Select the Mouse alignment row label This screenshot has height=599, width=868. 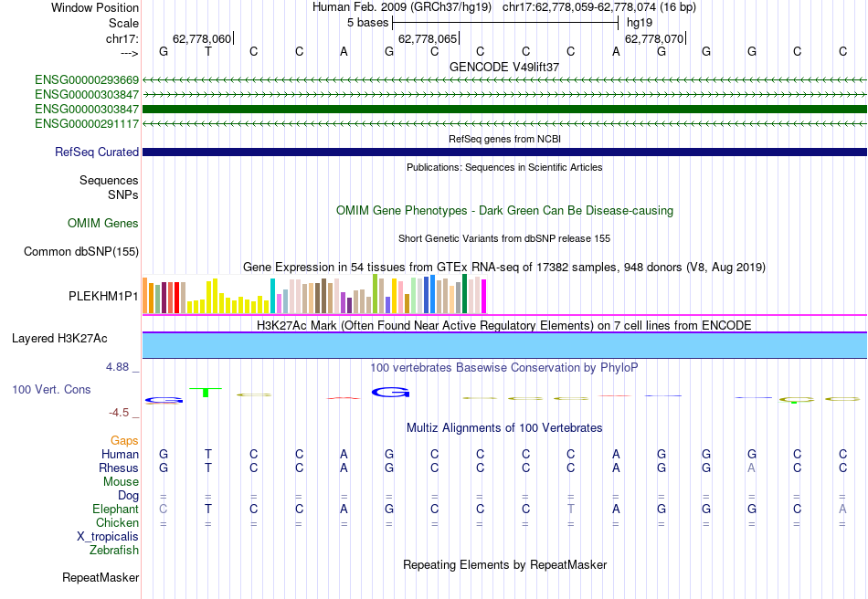pyautogui.click(x=121, y=482)
